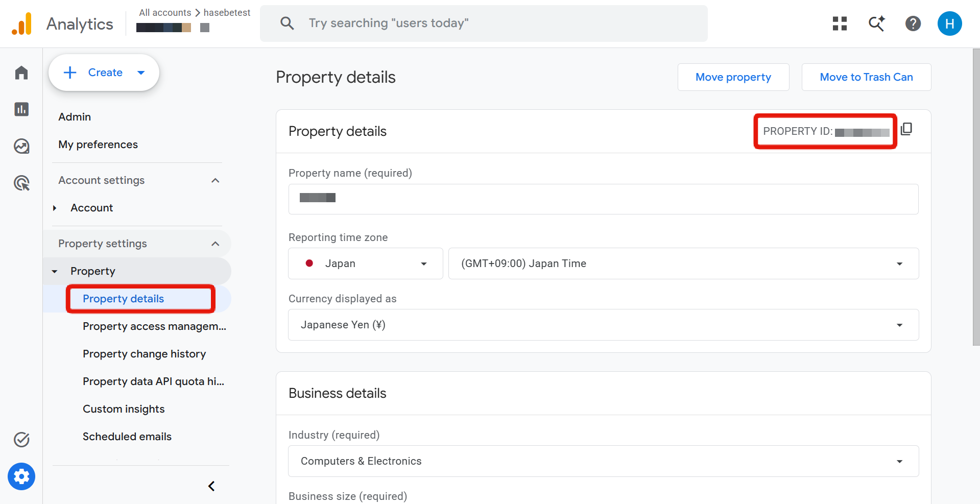The width and height of the screenshot is (980, 504).
Task: Click the Create button
Action: 104,73
